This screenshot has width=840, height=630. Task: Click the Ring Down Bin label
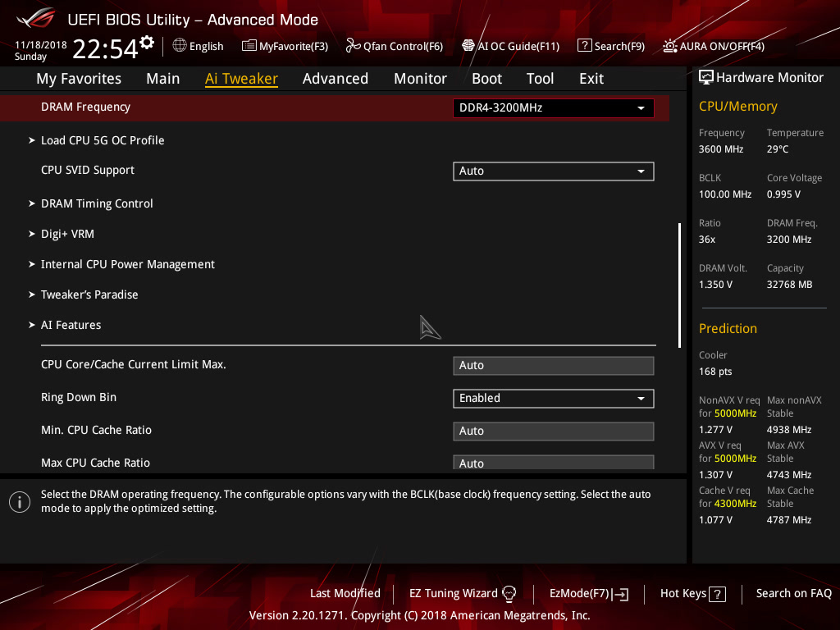79,398
